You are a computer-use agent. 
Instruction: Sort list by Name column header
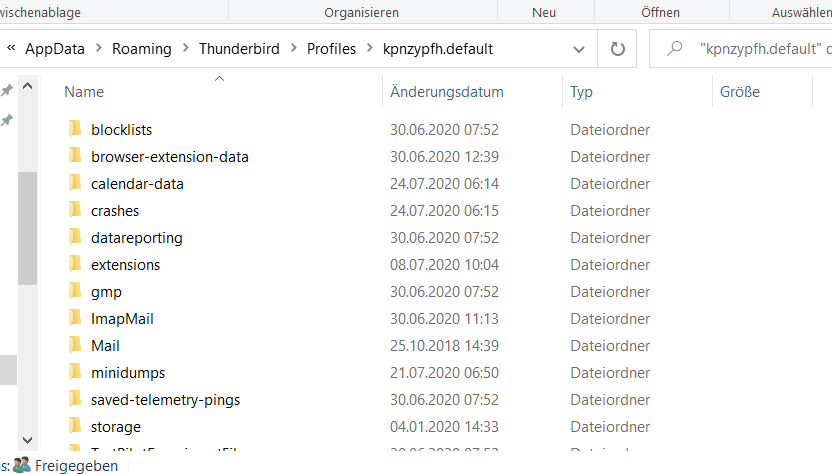point(84,92)
